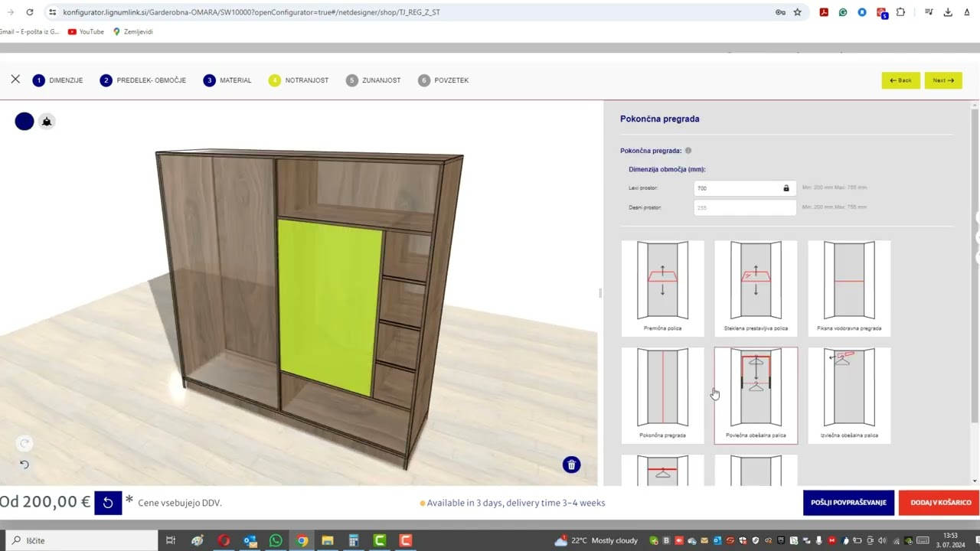The width and height of the screenshot is (980, 551).
Task: Click the undo arrow in the 3D viewer
Action: click(24, 464)
